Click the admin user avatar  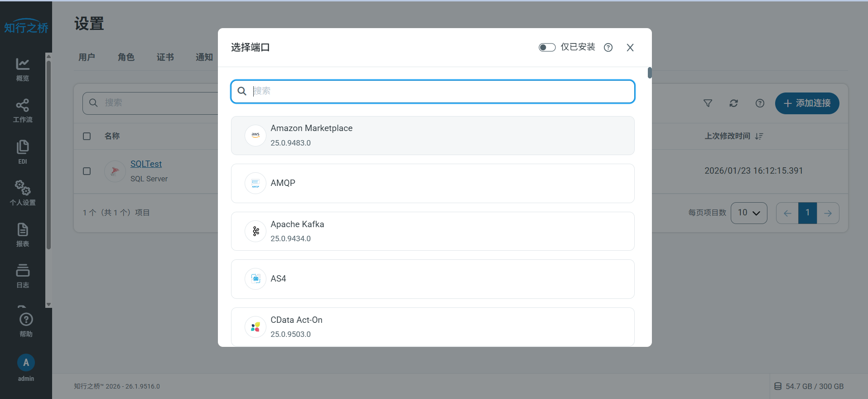coord(26,363)
